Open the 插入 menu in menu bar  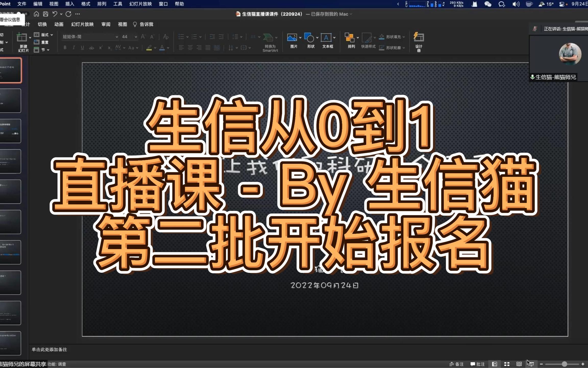click(x=70, y=4)
